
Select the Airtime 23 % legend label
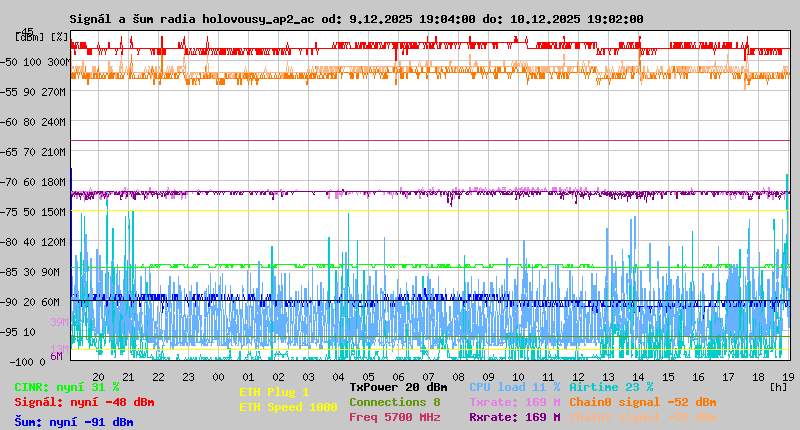point(611,387)
